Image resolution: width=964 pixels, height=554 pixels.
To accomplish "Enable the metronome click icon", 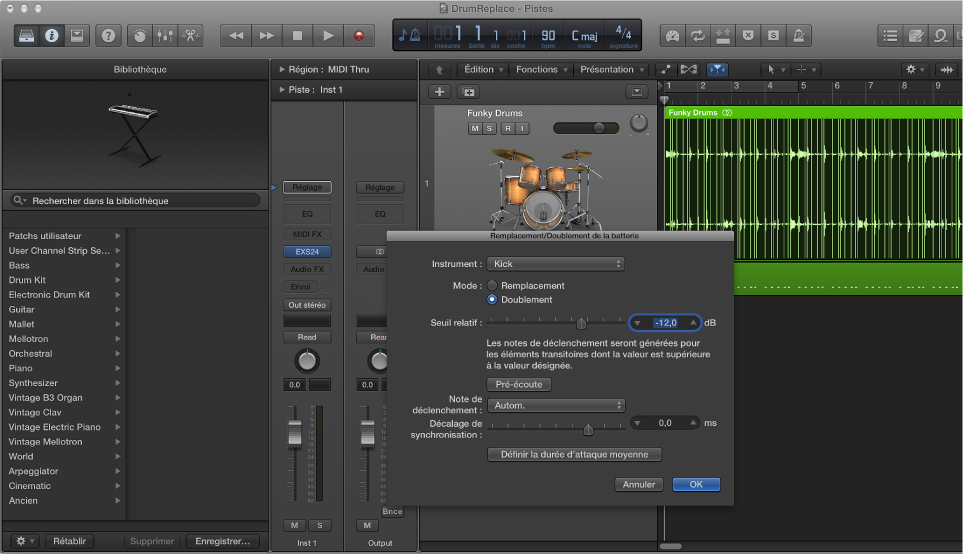I will click(x=798, y=36).
